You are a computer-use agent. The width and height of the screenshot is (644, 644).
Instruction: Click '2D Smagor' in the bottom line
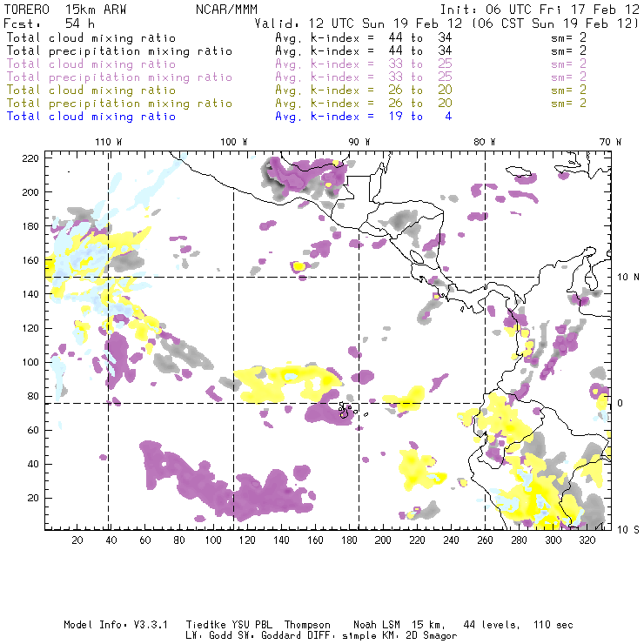[x=432, y=636]
